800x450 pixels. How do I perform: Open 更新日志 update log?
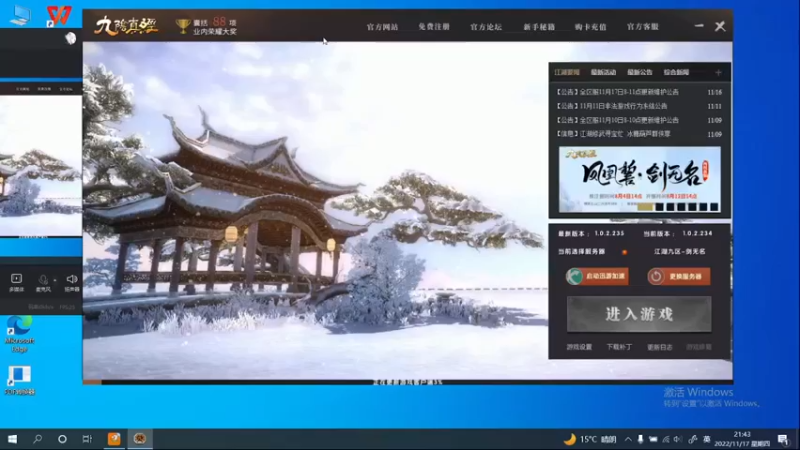(660, 347)
